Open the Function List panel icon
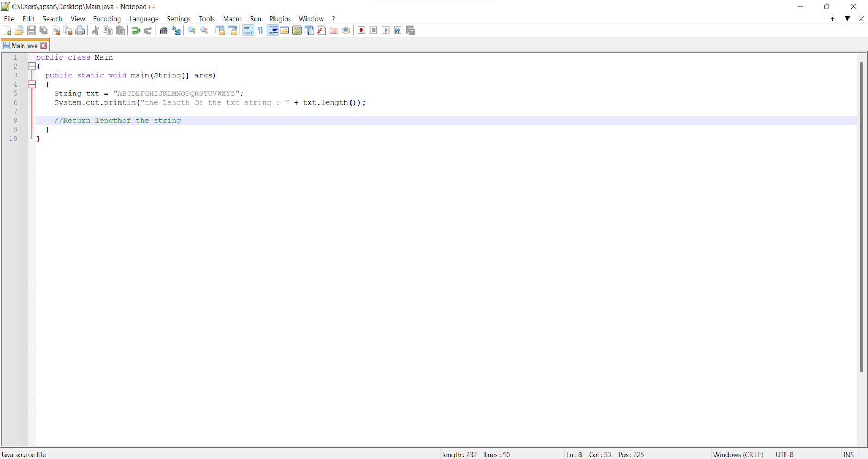868x459 pixels. [x=322, y=30]
